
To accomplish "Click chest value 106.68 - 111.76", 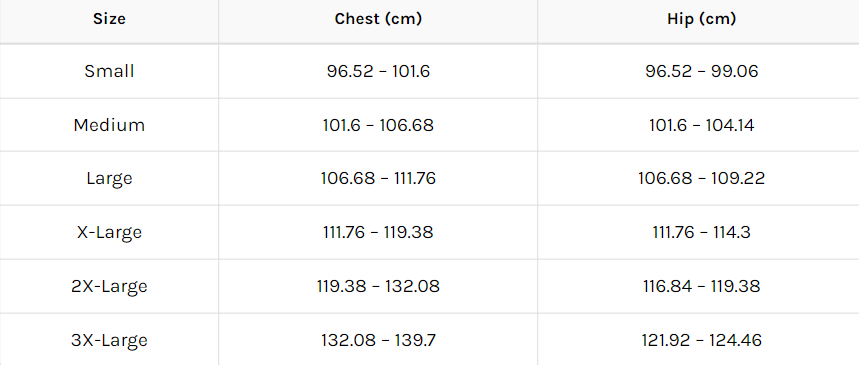I will tap(378, 179).
